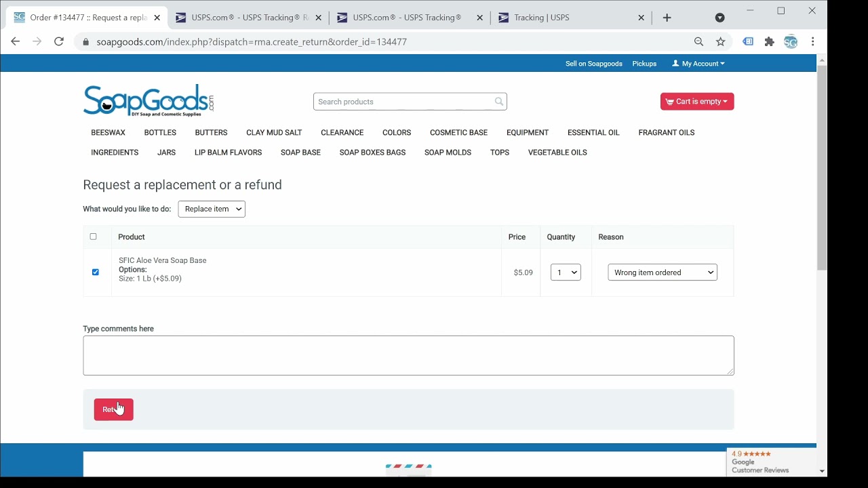Click the red Return submit button
This screenshot has width=868, height=488.
pyautogui.click(x=114, y=409)
